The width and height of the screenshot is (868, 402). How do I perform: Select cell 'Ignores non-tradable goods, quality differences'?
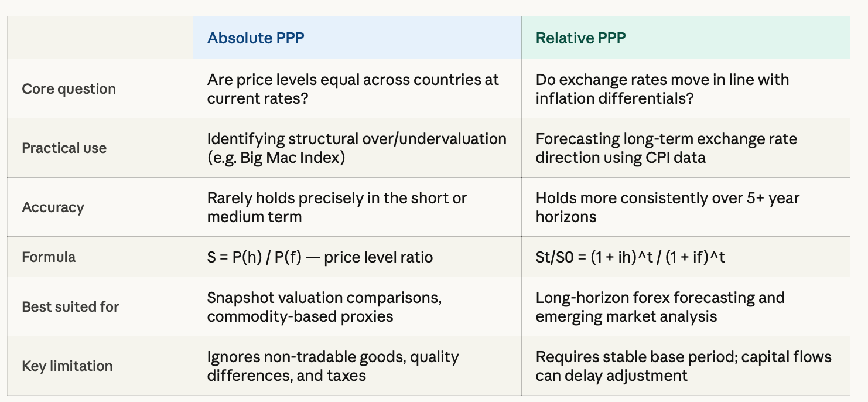pyautogui.click(x=357, y=366)
